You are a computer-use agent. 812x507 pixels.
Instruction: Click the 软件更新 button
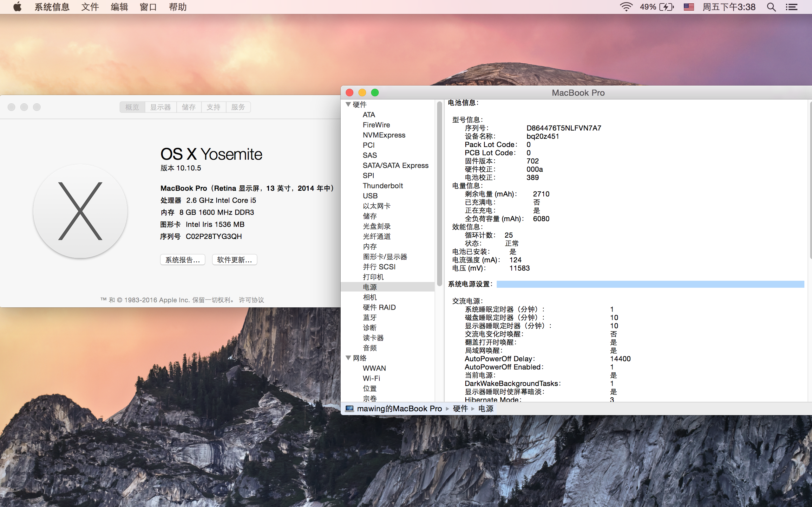pos(234,260)
